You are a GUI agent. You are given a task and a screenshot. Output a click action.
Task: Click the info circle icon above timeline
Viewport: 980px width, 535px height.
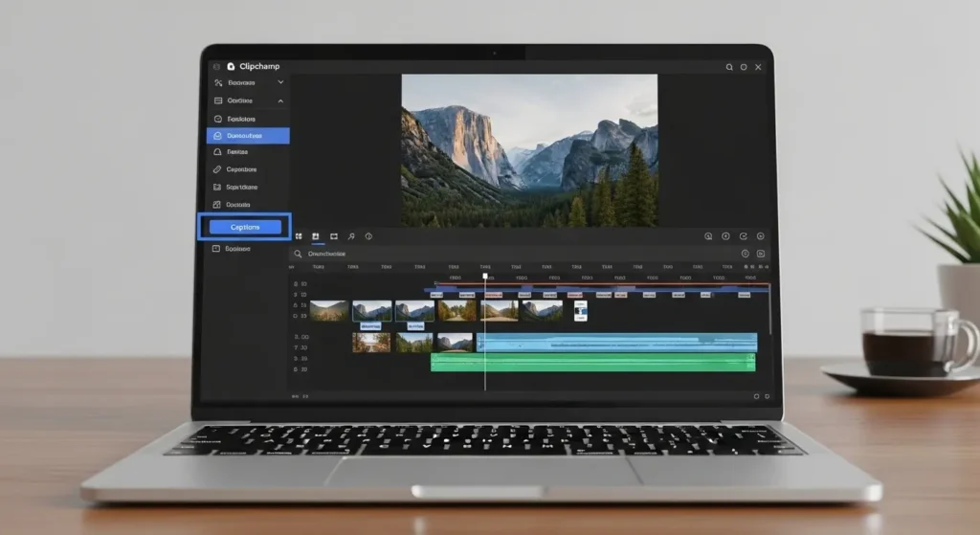368,235
